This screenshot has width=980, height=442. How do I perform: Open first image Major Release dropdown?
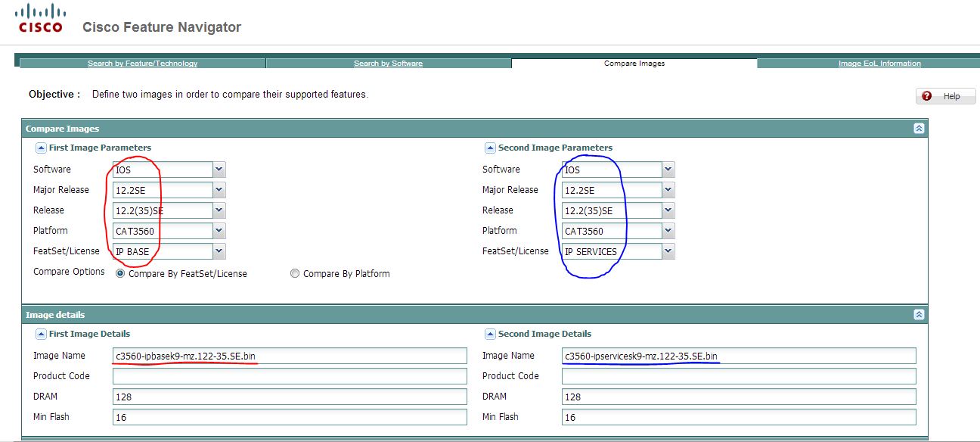tap(219, 190)
